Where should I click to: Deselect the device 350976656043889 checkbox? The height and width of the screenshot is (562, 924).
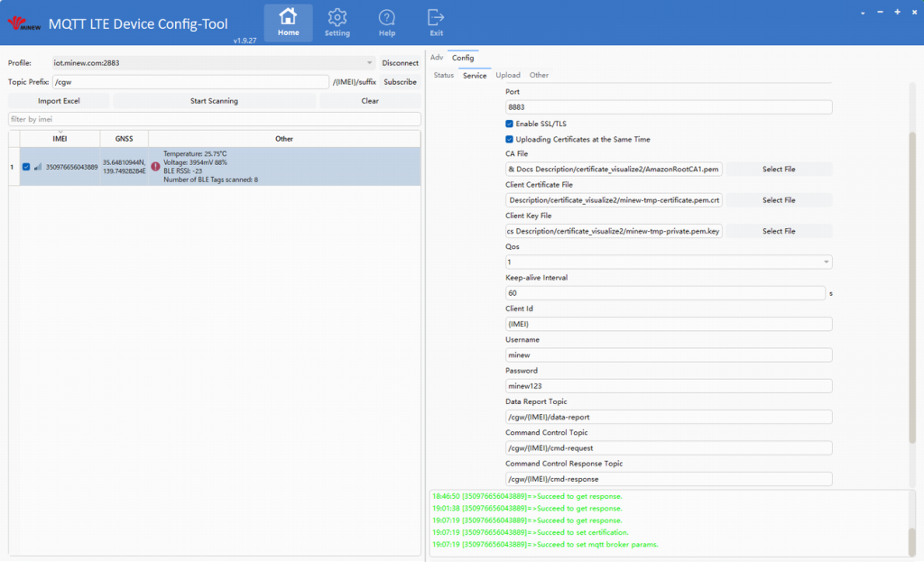point(26,167)
